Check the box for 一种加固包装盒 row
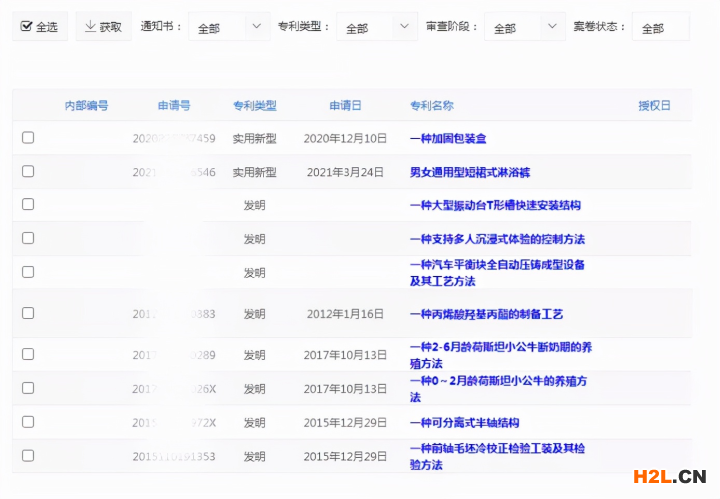 tap(28, 138)
